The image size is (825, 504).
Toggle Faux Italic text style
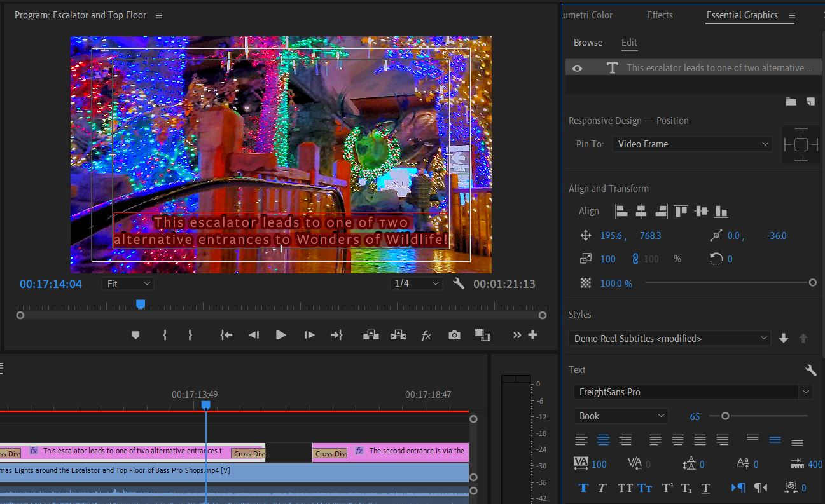[602, 488]
